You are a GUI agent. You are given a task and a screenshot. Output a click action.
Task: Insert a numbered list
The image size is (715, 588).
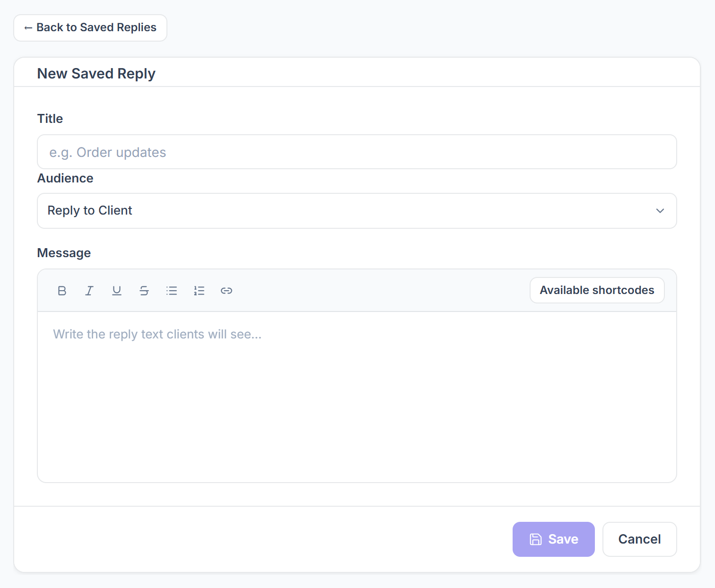click(199, 291)
